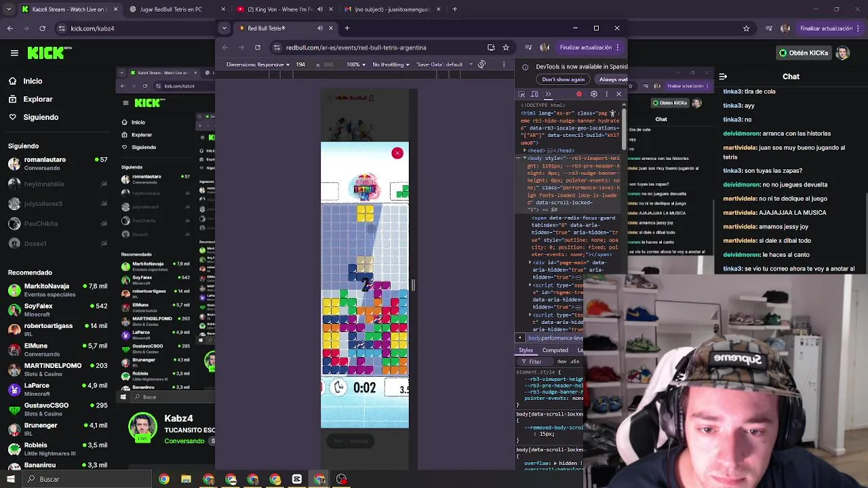Open MarkitoNavaja recommended channel
The image size is (868, 488).
pyautogui.click(x=58, y=290)
